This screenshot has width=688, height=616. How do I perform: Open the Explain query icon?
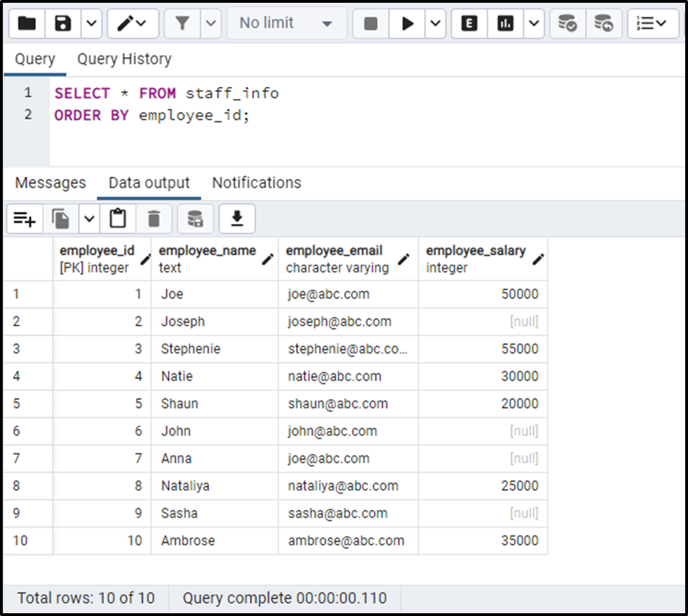468,23
